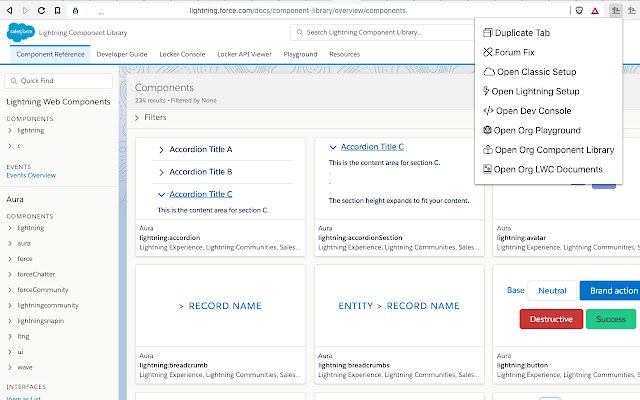Open the Locker Console tab
The height and width of the screenshot is (400, 640).
tap(182, 54)
